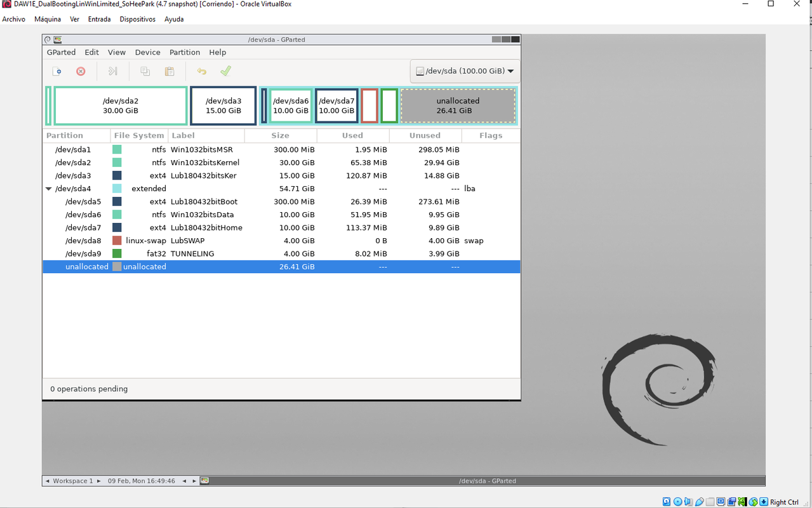
Task: Select the /dev/sda3 row in partition list
Action: point(281,176)
